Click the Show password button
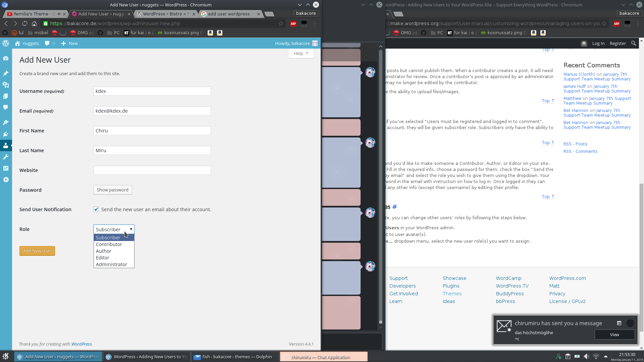 pyautogui.click(x=113, y=190)
